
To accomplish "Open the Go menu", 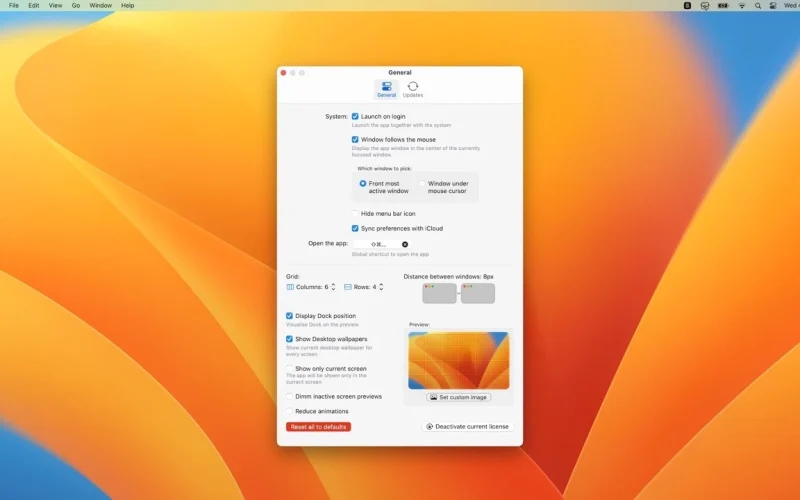I will (76, 5).
